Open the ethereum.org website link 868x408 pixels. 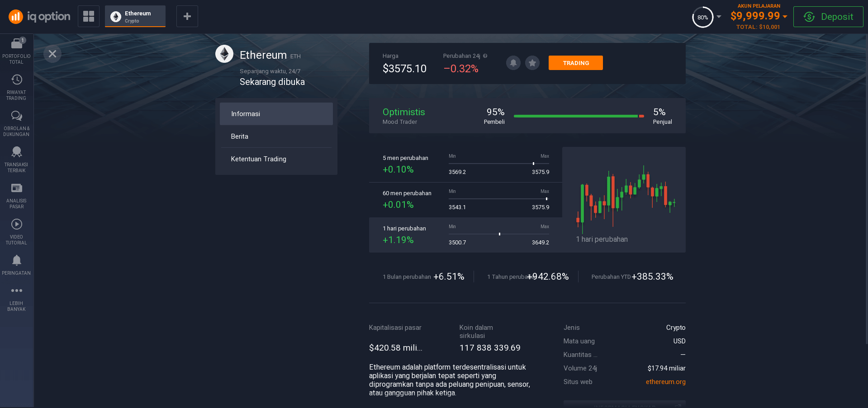(666, 382)
